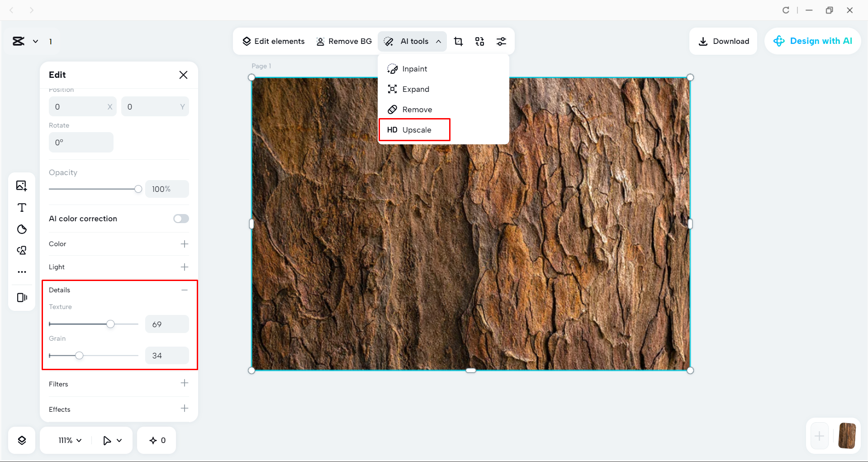This screenshot has width=868, height=462.
Task: Click the refresh icon in title bar
Action: 786,10
